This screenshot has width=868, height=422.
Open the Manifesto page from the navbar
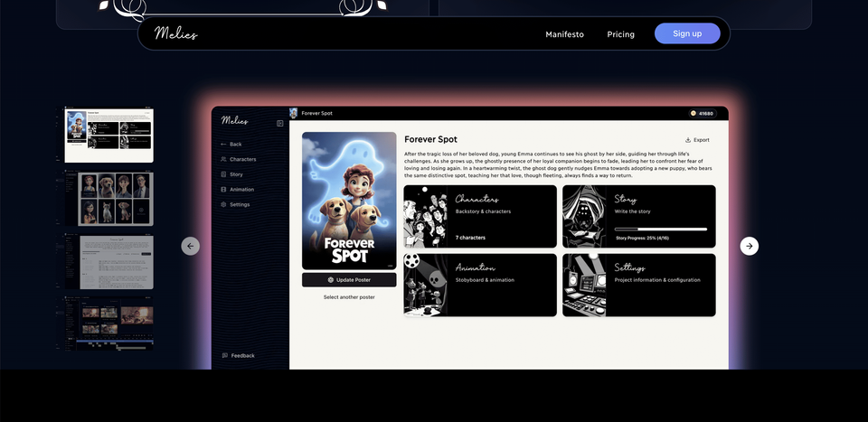coord(564,34)
